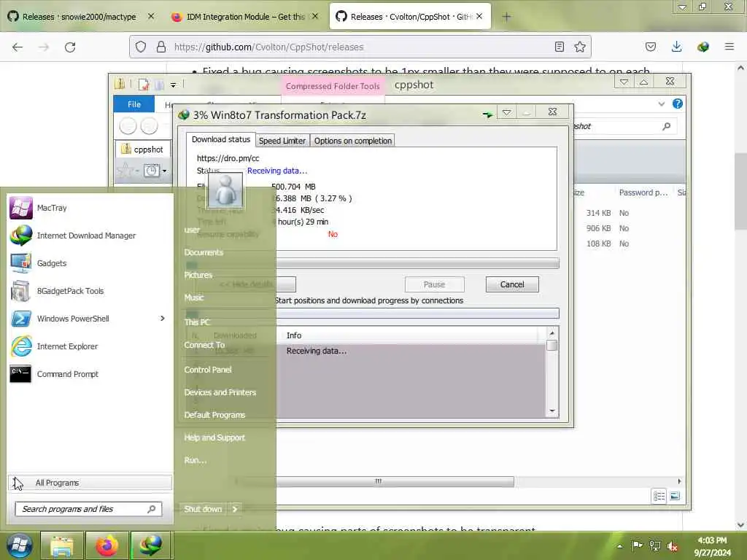Click the muted volume tray icon
The height and width of the screenshot is (560, 747).
tap(673, 546)
